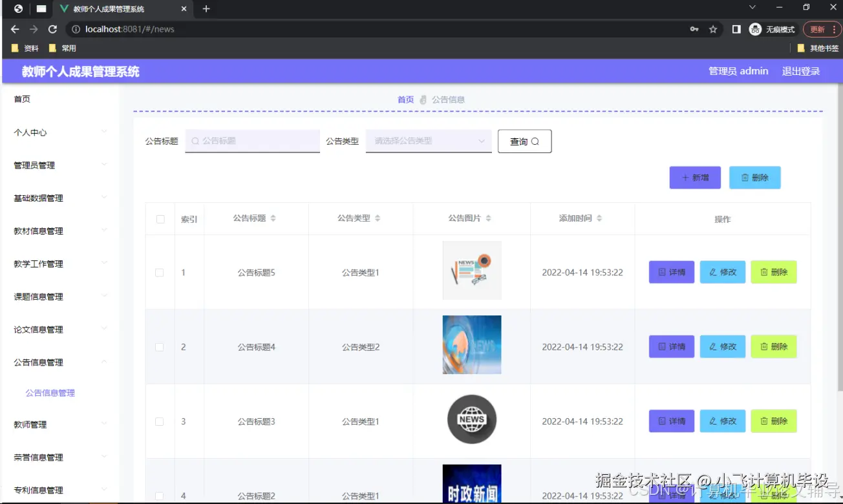Image resolution: width=843 pixels, height=504 pixels.
Task: Click the NEWS globe thumbnail in row 3
Action: click(471, 419)
